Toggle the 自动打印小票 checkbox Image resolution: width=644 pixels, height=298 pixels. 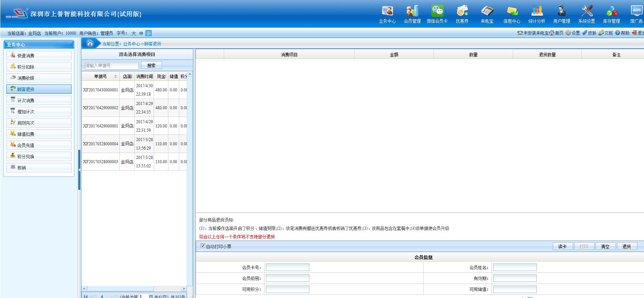tap(203, 246)
